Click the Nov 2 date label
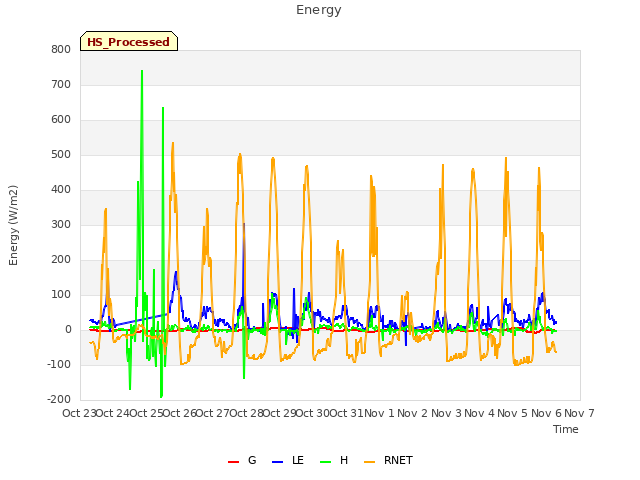The height and width of the screenshot is (480, 640). tap(413, 413)
